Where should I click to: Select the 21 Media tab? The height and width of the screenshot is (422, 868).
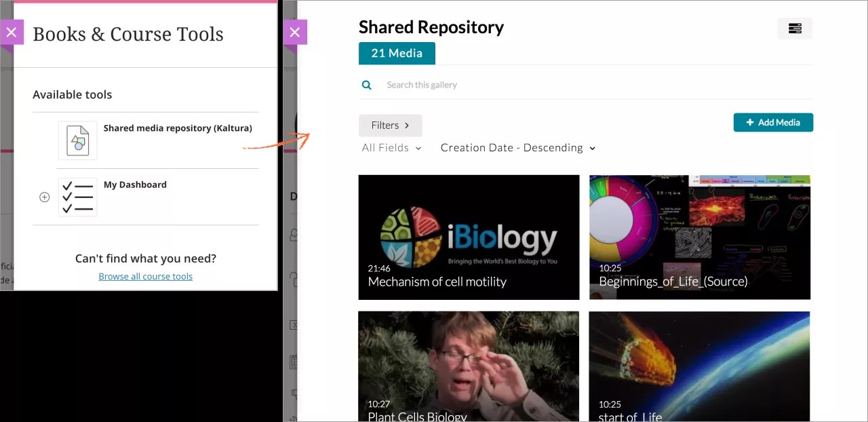pos(397,53)
